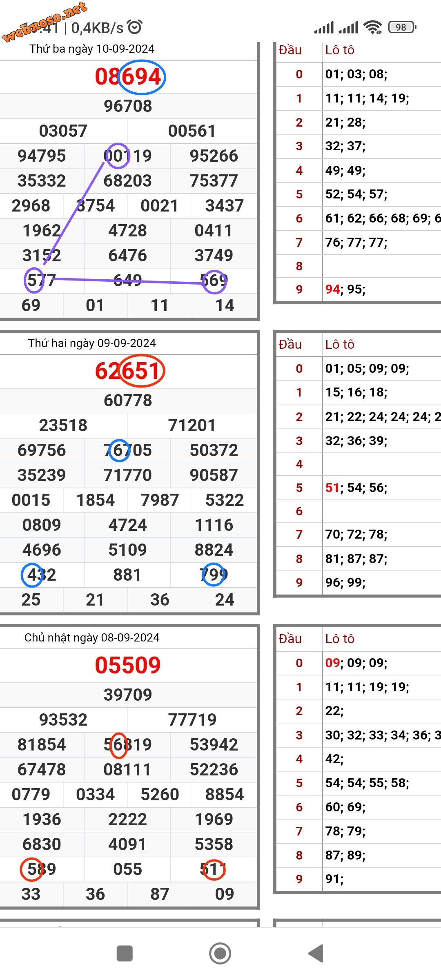Select first prize number 39709
This screenshot has height=980, width=441.
[x=128, y=695]
